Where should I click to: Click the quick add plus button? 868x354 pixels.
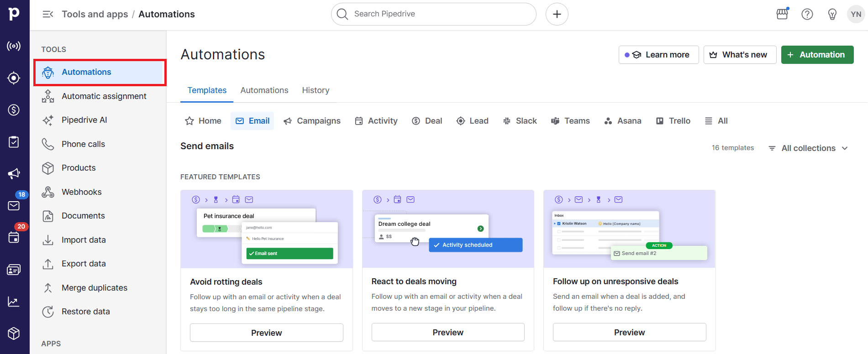(x=557, y=14)
